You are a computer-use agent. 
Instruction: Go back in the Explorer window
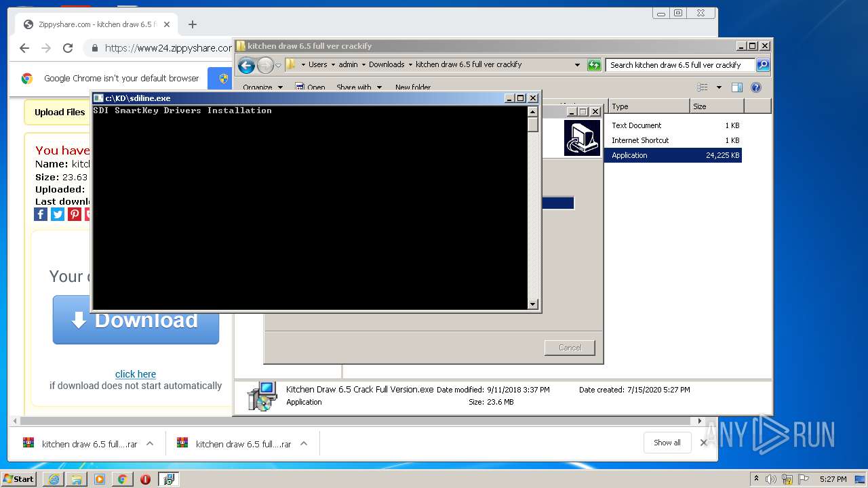[246, 65]
